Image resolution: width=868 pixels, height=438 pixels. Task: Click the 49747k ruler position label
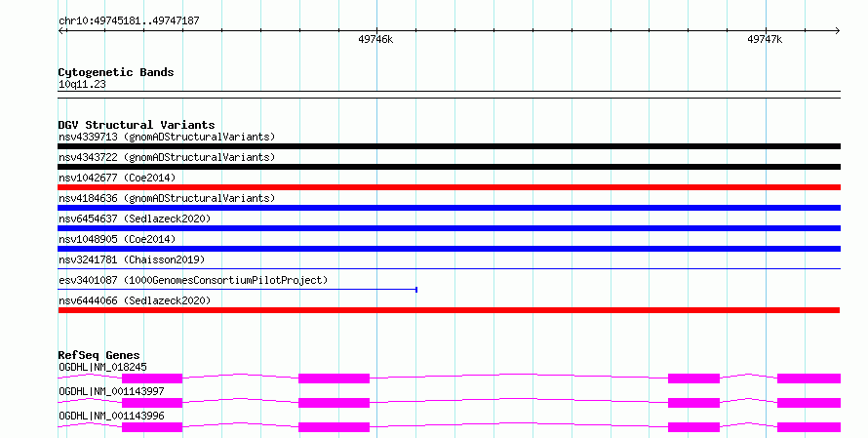[765, 39]
